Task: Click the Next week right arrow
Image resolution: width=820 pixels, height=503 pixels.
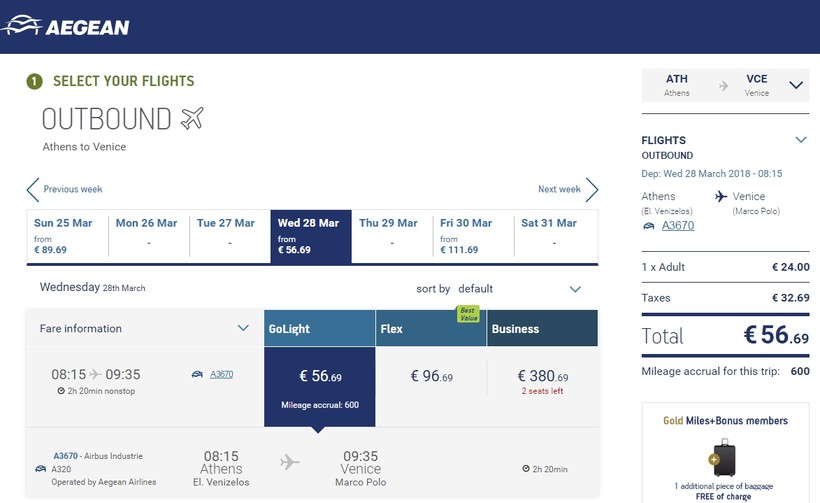Action: tap(592, 190)
